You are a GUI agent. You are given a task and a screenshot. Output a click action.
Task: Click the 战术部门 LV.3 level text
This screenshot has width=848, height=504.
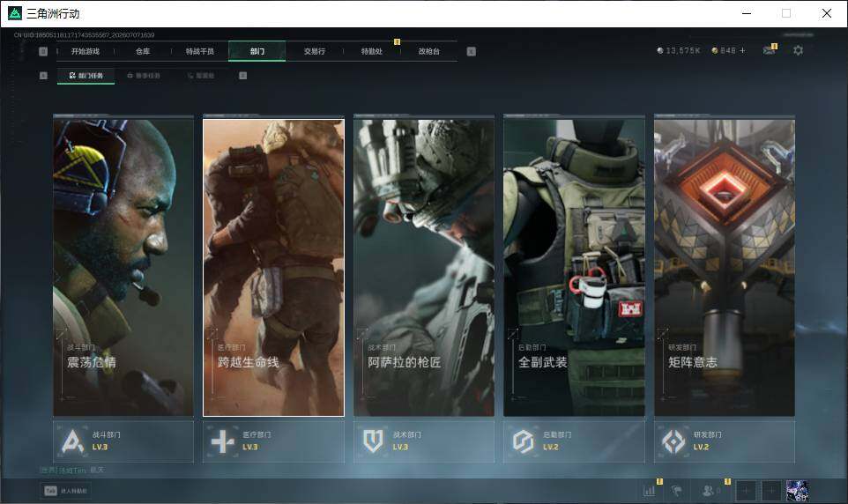point(401,448)
